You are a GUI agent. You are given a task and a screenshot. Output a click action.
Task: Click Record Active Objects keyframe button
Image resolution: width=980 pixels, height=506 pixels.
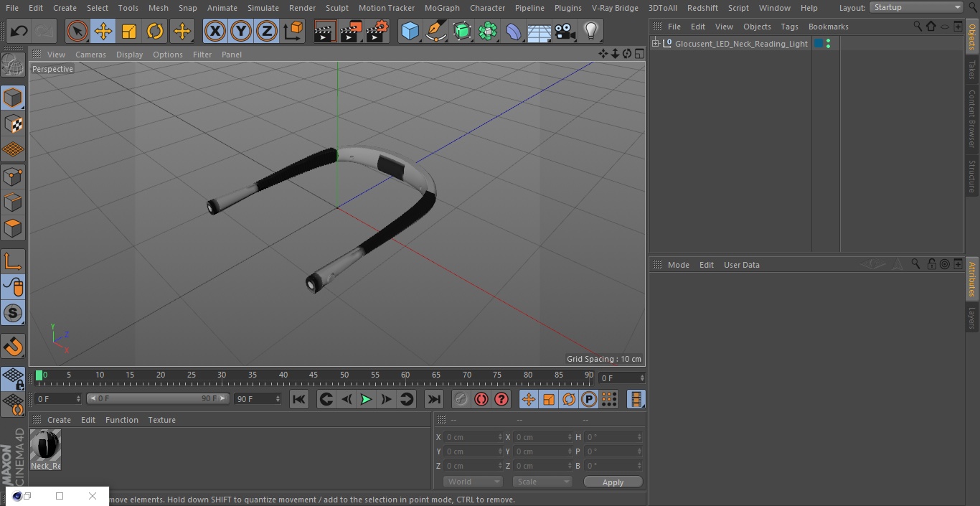click(461, 399)
